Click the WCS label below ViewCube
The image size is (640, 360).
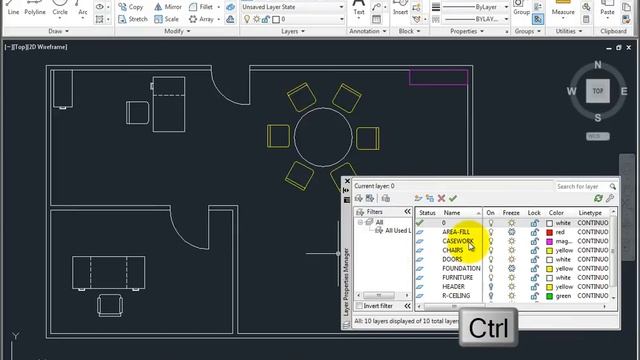(x=598, y=136)
